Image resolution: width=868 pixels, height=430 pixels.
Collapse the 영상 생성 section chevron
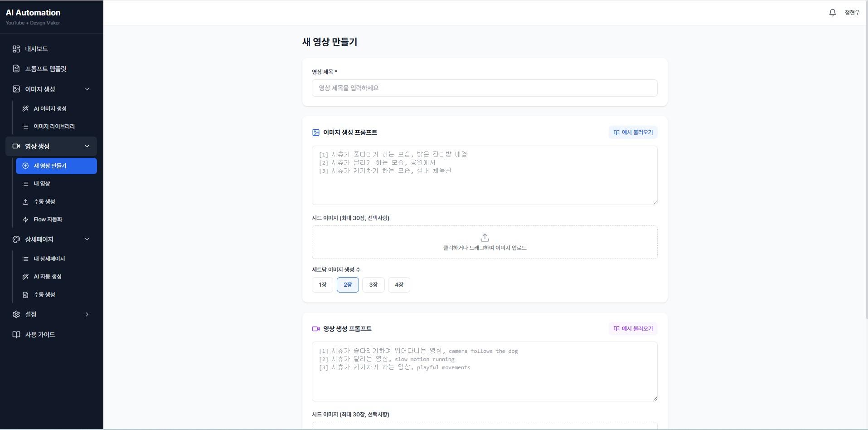coord(87,147)
